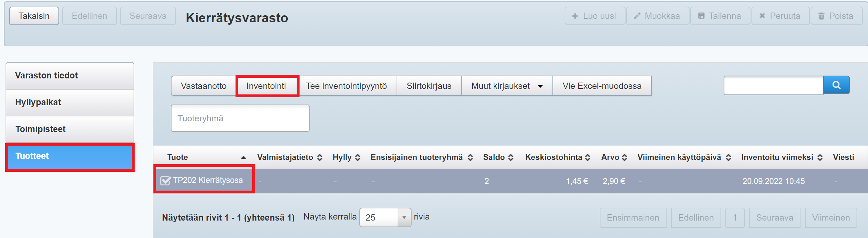Open the Muut kirjaukset dropdown
This screenshot has height=238, width=868.
507,86
